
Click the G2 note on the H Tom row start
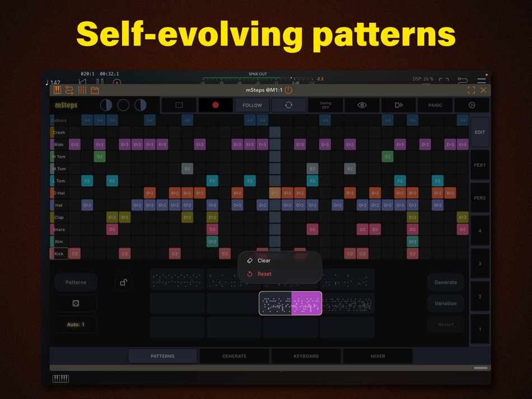coord(100,156)
